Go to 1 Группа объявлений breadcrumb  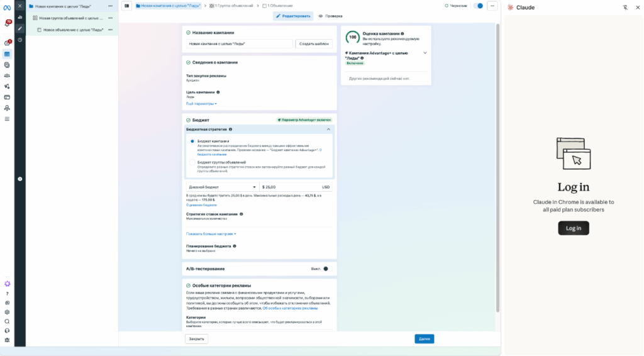click(x=231, y=6)
